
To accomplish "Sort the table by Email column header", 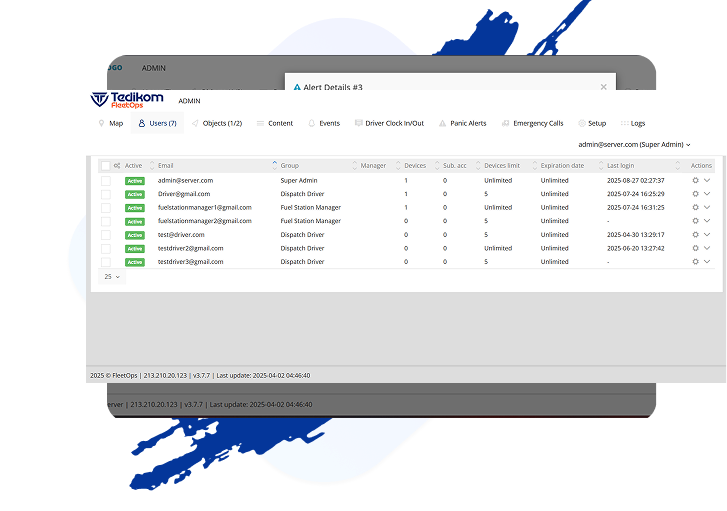I will click(x=166, y=166).
